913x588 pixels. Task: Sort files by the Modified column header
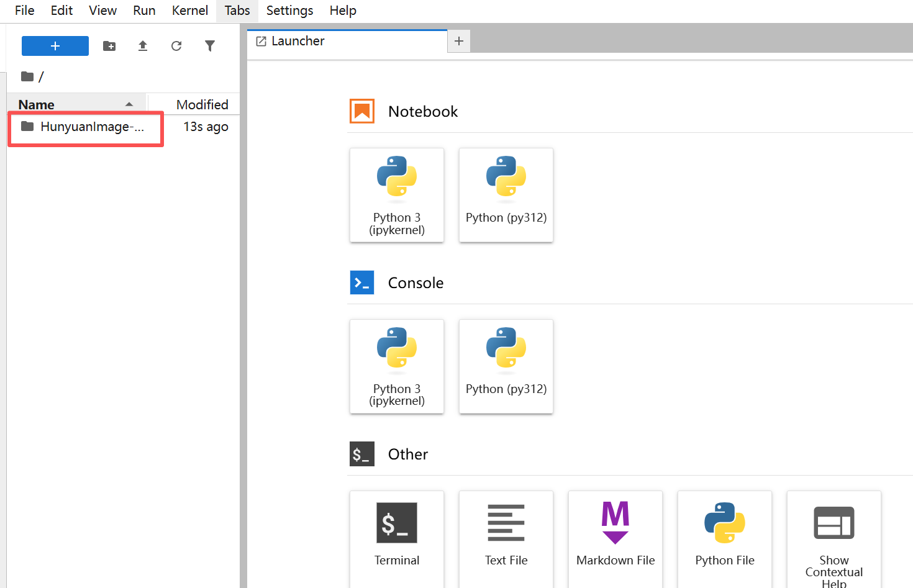click(194, 104)
